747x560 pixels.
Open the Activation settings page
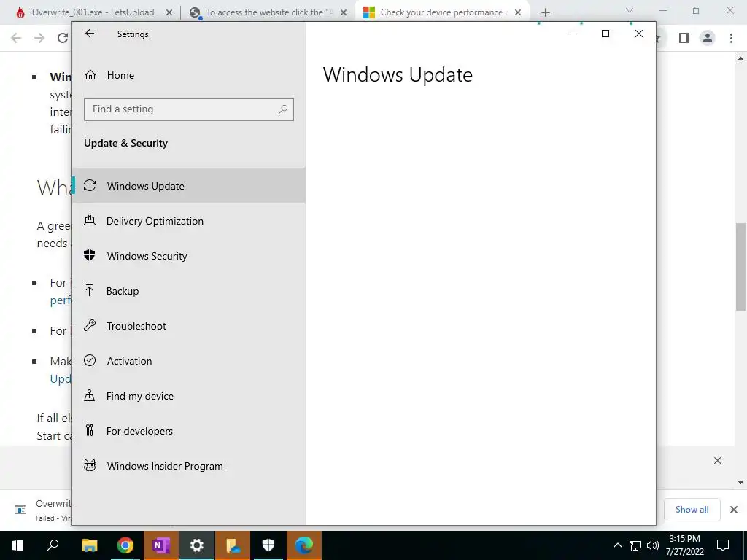coord(189,361)
